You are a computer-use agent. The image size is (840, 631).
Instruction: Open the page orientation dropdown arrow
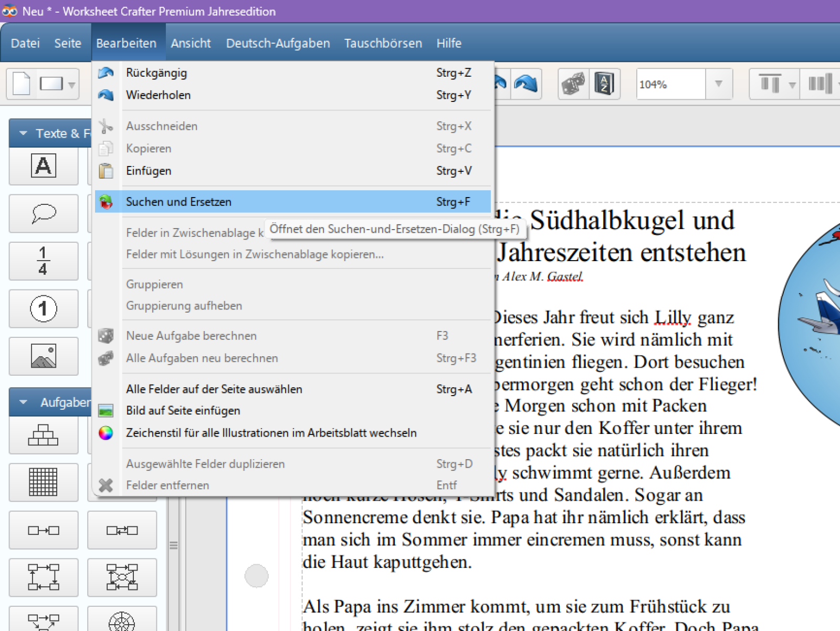pos(71,85)
